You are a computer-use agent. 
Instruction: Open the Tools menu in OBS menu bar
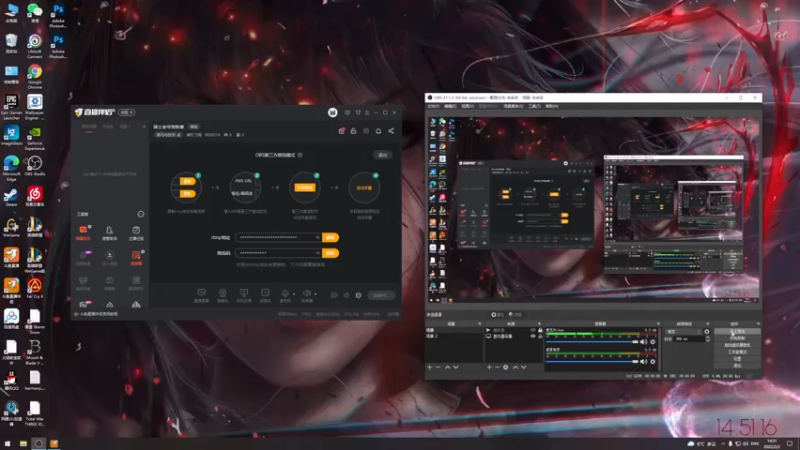534,106
